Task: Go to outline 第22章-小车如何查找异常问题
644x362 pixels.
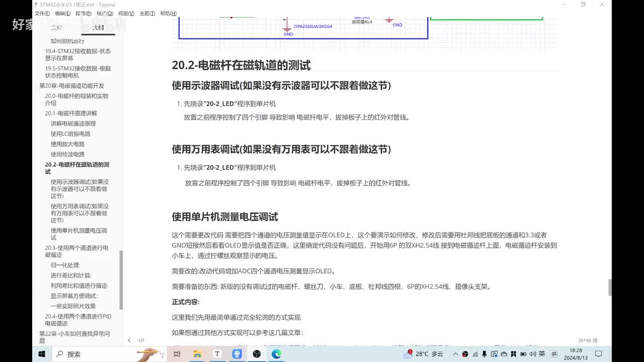Action: [x=74, y=337]
